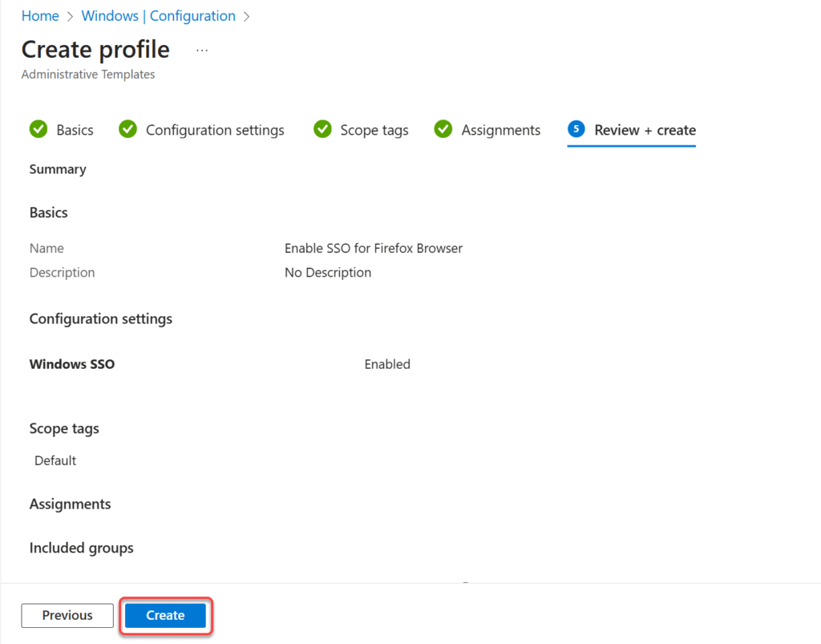Switch to the Configuration settings step tab
The width and height of the screenshot is (821, 644).
[x=201, y=129]
